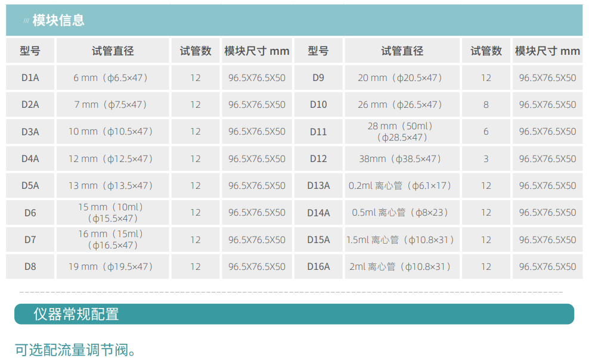Click the cell 13 mm（φ13.5×47）
Screen dimensions: 589x364
(113, 186)
